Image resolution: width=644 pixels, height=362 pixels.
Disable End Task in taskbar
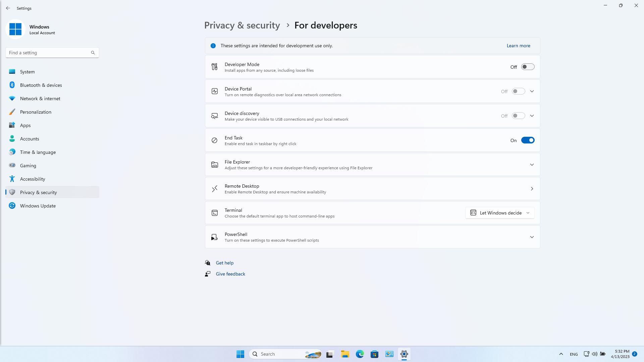click(528, 140)
